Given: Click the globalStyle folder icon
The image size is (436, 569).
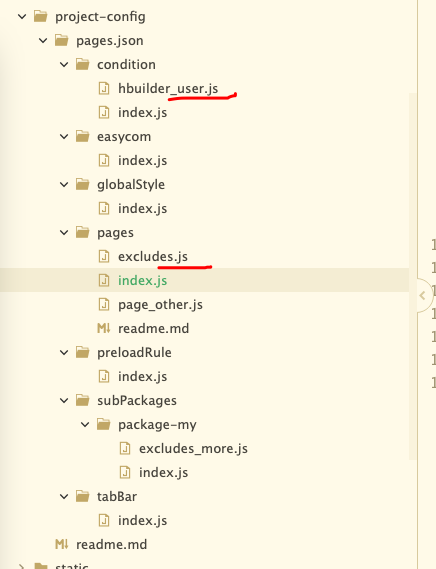Looking at the screenshot, I should click(82, 184).
